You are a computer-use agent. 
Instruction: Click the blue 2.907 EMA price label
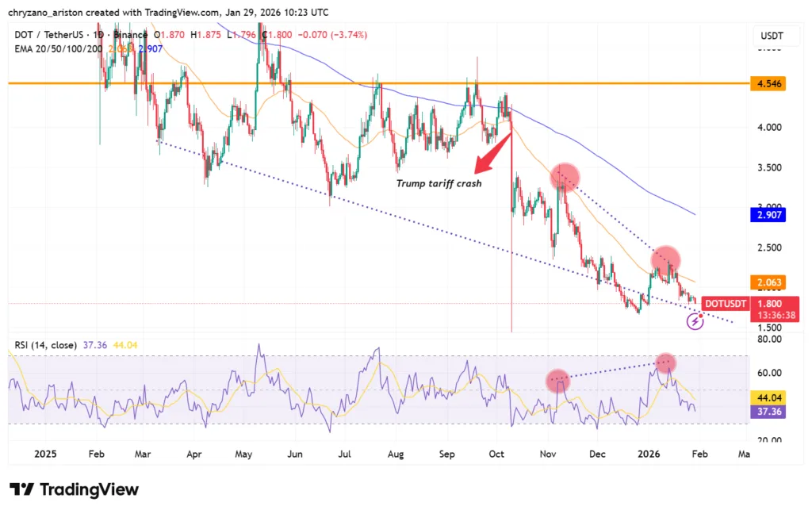[768, 214]
